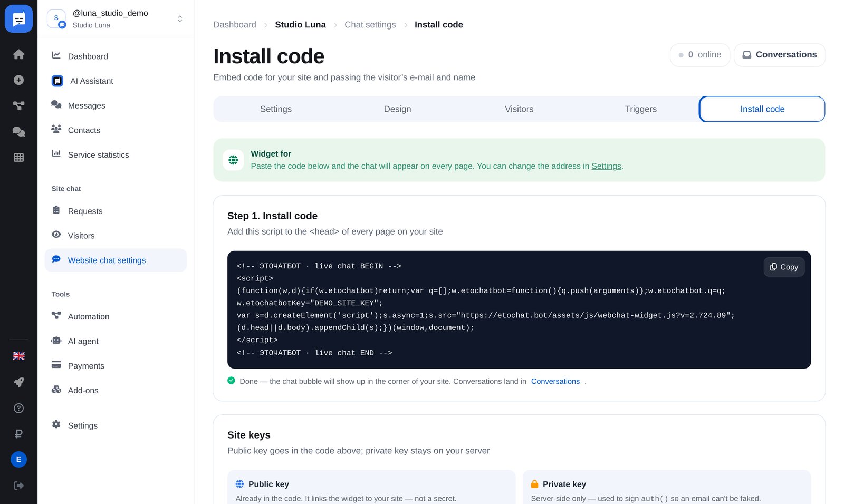Go to Studio Luna breadcrumb

pos(300,25)
